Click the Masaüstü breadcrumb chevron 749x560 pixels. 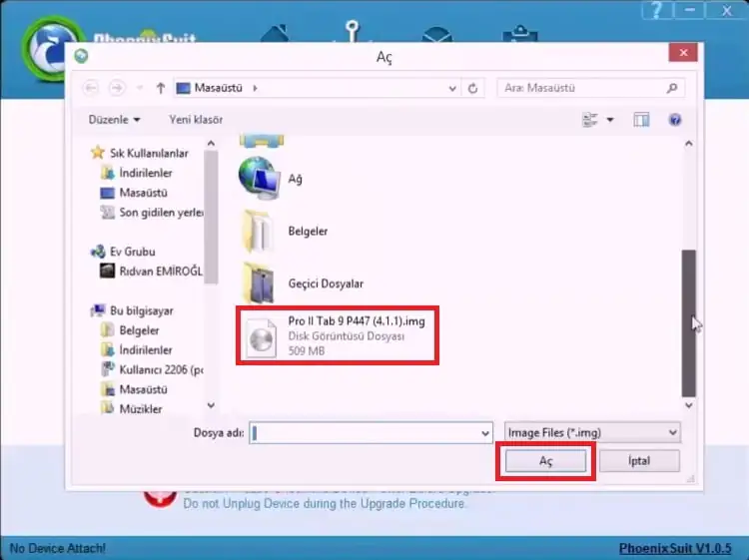[255, 88]
